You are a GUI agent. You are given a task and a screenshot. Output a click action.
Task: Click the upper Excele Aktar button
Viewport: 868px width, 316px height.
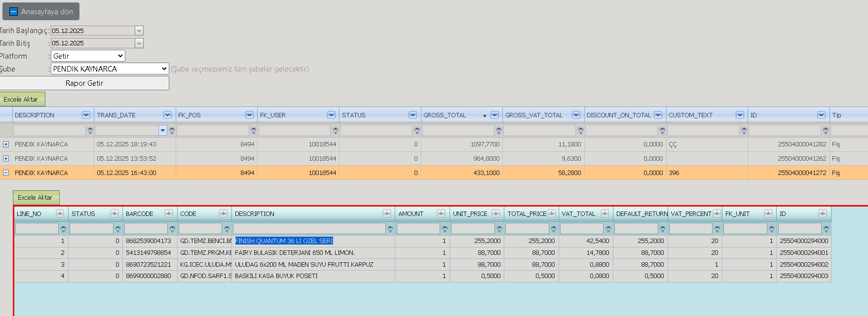pyautogui.click(x=22, y=99)
